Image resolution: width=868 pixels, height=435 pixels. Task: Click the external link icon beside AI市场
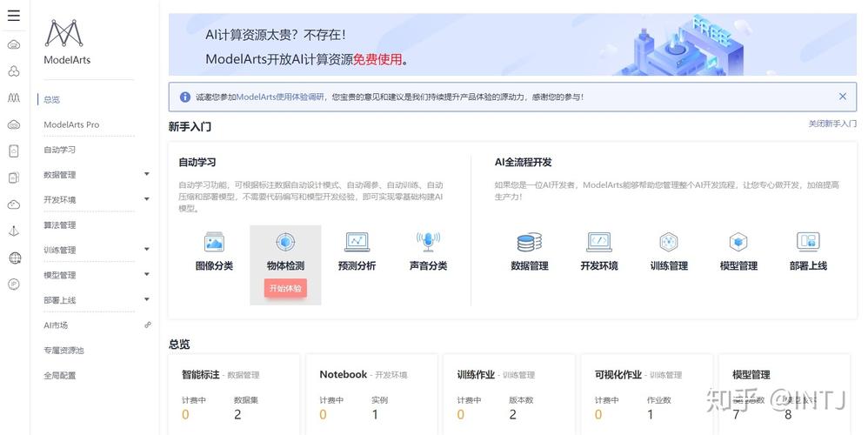[148, 325]
